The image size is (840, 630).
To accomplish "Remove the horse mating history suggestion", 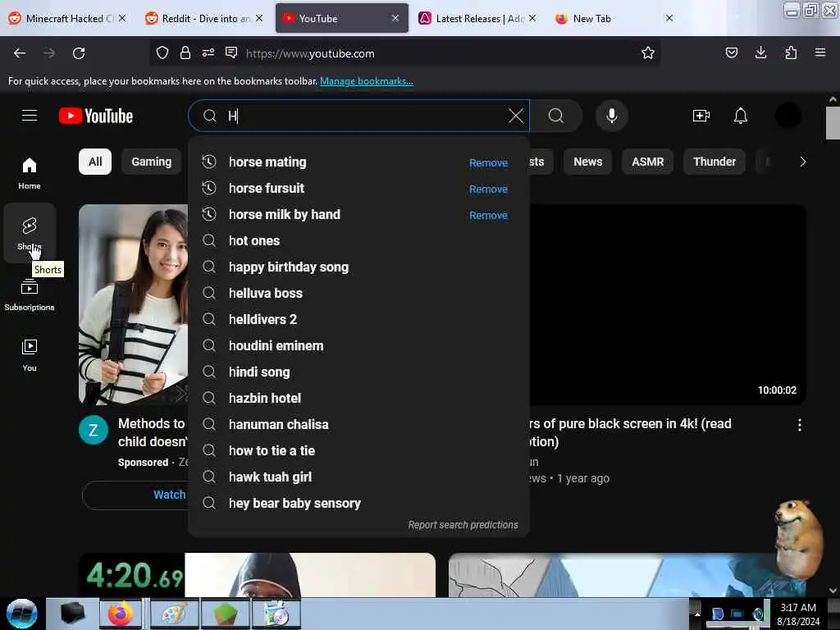I will click(488, 163).
